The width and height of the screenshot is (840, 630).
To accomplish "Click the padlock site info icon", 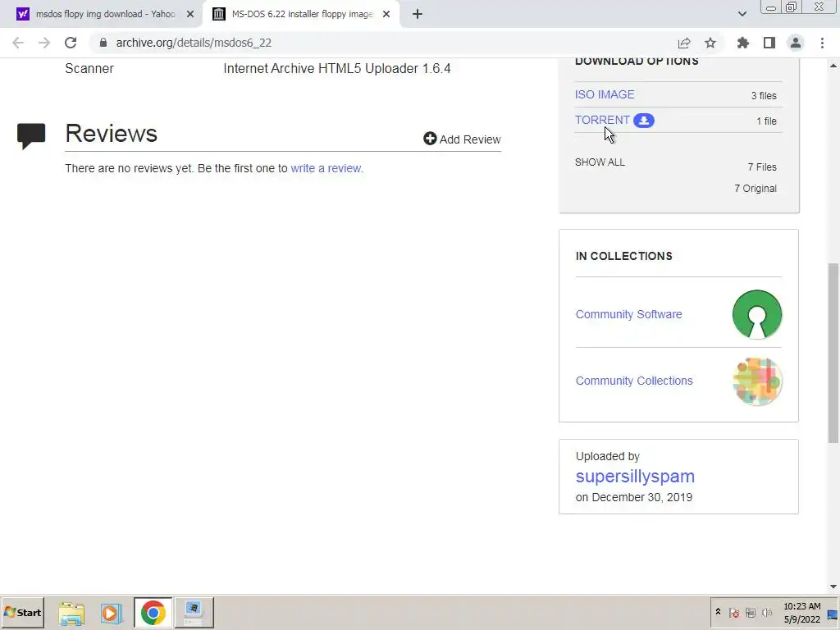I will click(103, 43).
